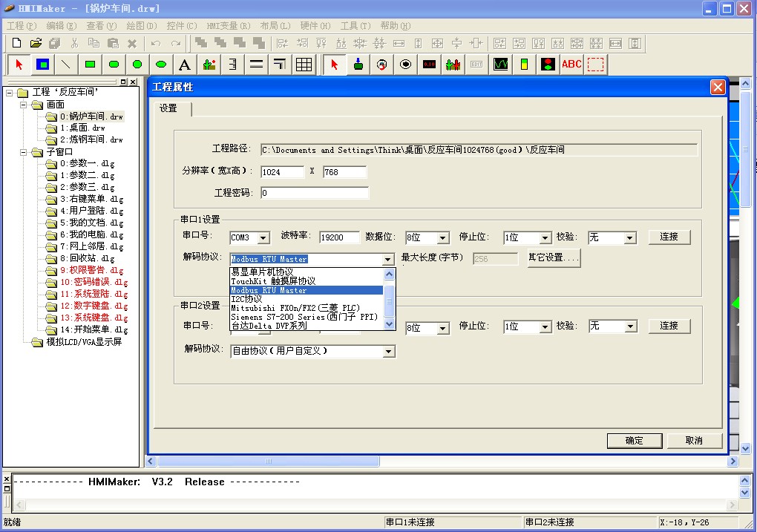Click protocol list scrollbar down arrow

(389, 324)
